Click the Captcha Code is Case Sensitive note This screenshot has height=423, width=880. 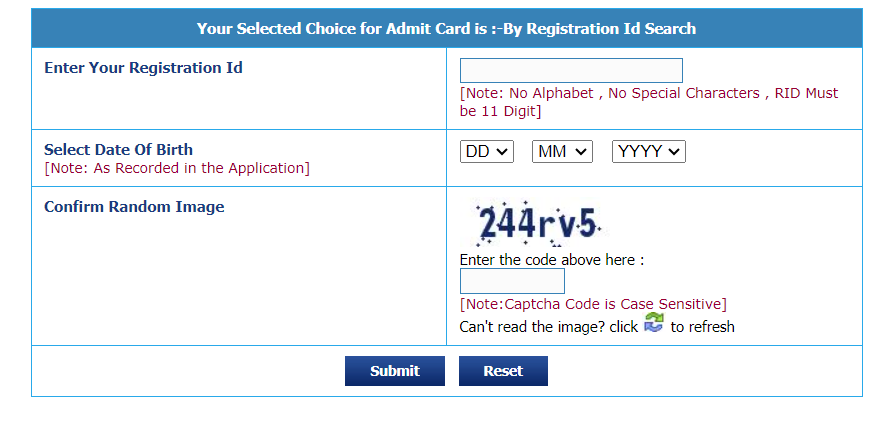pos(593,304)
